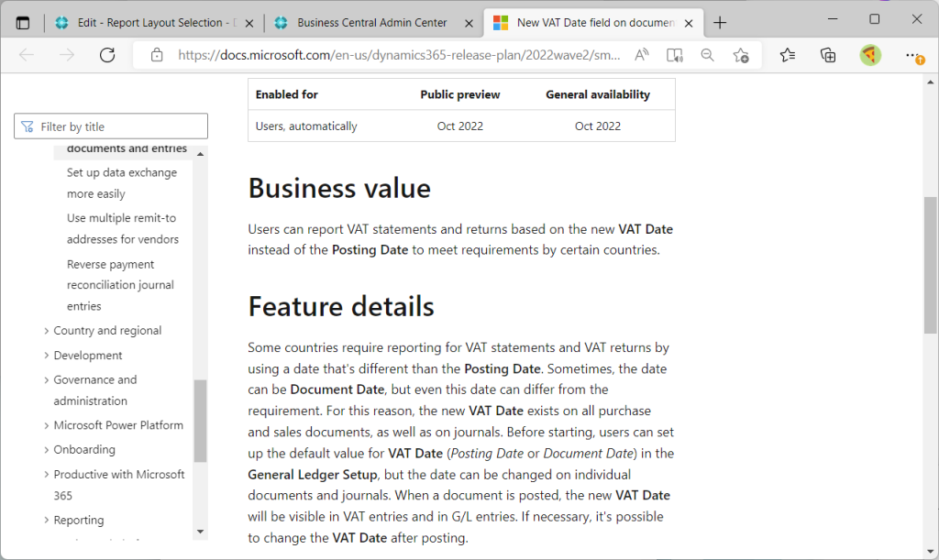The image size is (939, 560).
Task: Click the 'General availability' column header
Action: pos(598,94)
